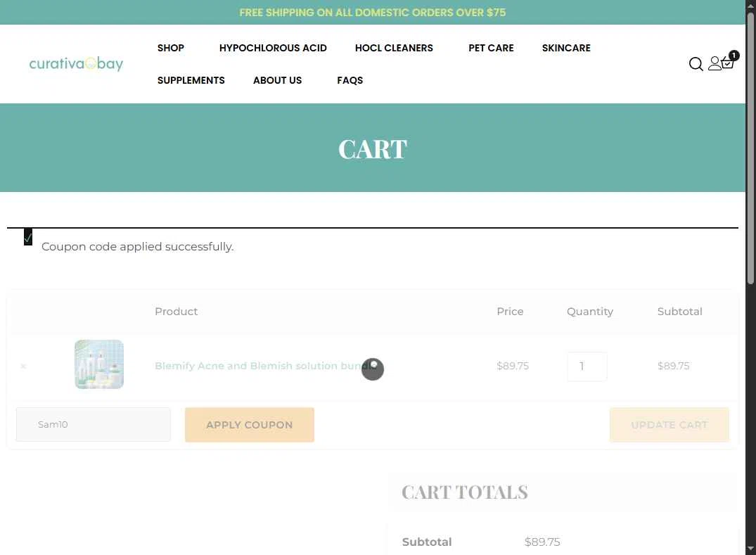Go to Curativa Bay logo homepage
This screenshot has height=555, width=756.
76,63
